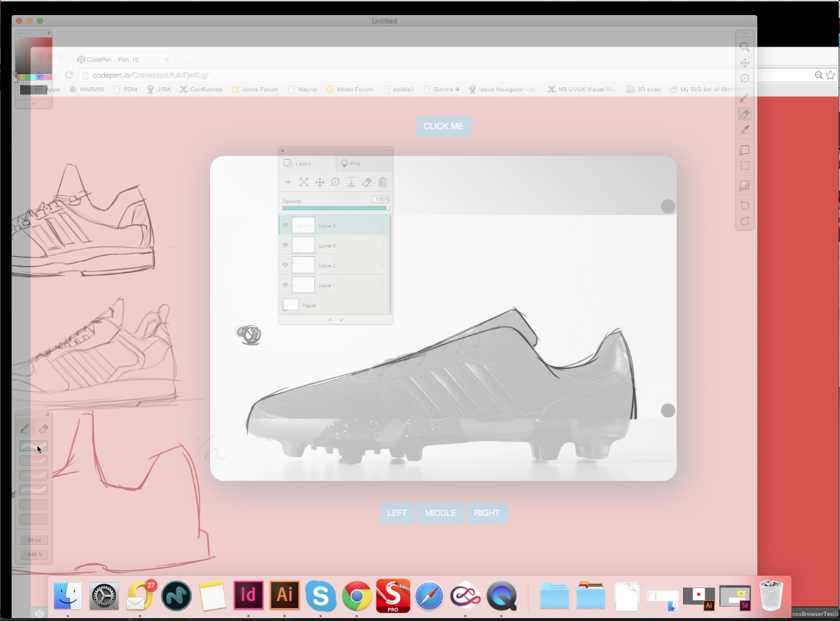840x621 pixels.
Task: Click the scale layer icon in Layers panel
Action: click(x=304, y=182)
